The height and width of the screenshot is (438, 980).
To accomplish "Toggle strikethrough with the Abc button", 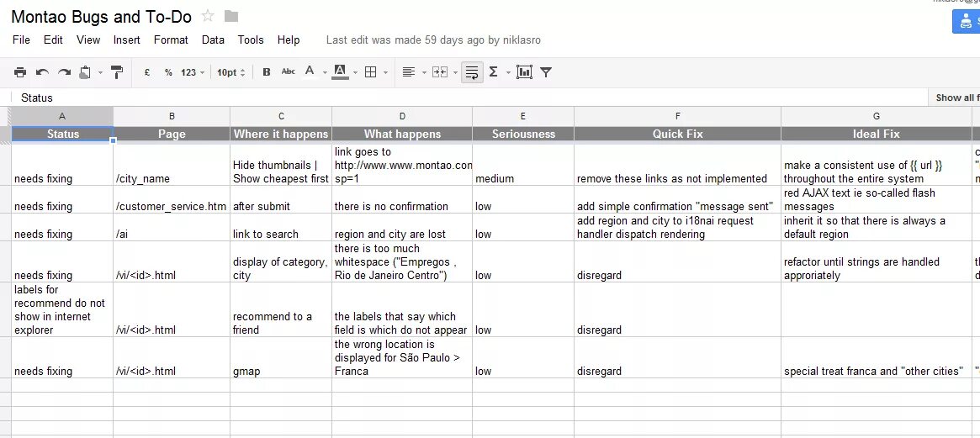I will (x=289, y=71).
